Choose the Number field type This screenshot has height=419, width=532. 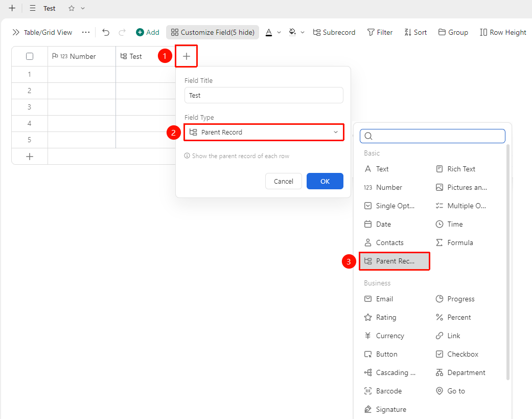(383, 187)
